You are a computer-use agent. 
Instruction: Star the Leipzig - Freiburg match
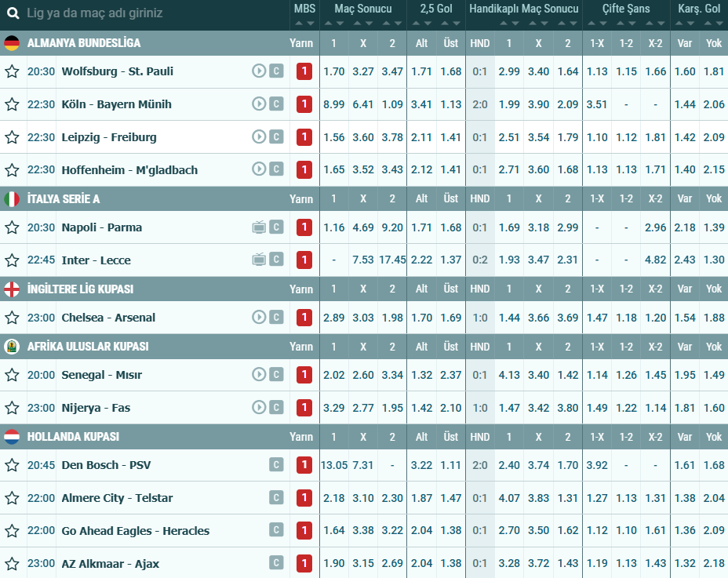(x=12, y=137)
